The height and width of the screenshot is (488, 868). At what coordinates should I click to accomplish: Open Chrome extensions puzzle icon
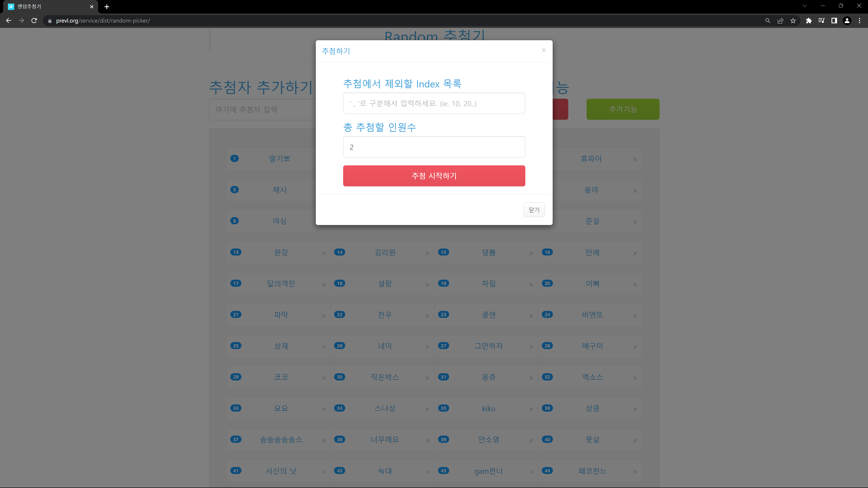point(809,21)
